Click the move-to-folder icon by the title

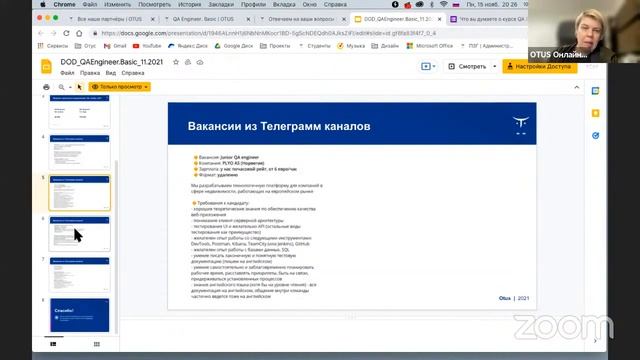188,62
